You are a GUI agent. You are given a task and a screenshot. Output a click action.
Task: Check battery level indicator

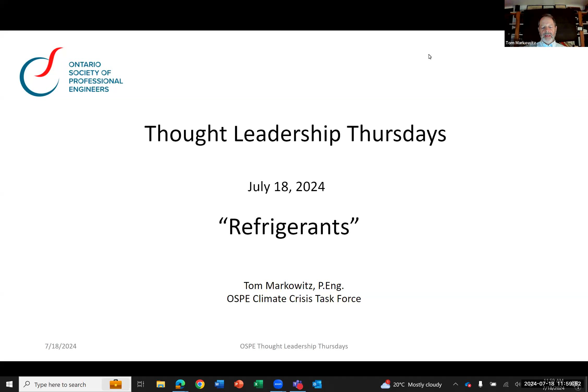(493, 384)
